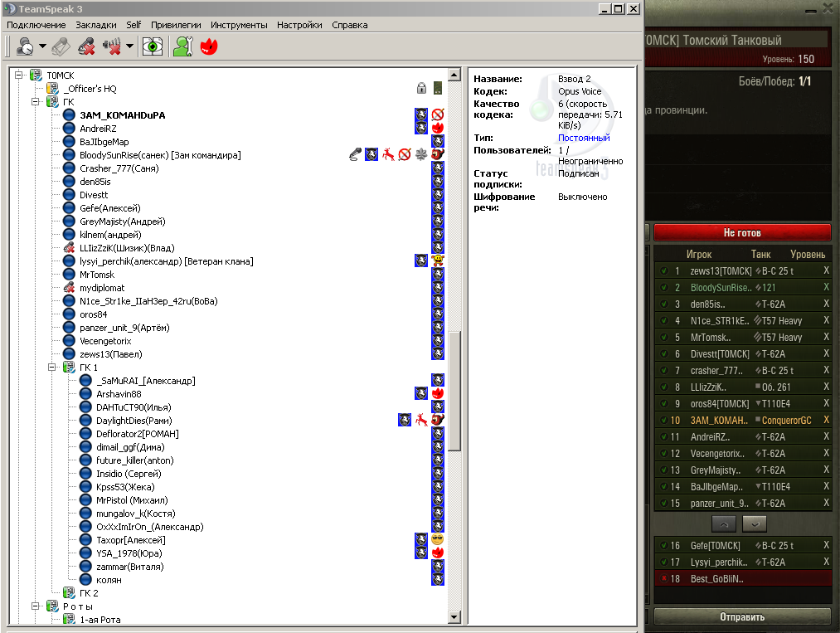Open the dropdown arrow beside mute speakers
Viewport: 840px width, 633px height.
coord(129,46)
